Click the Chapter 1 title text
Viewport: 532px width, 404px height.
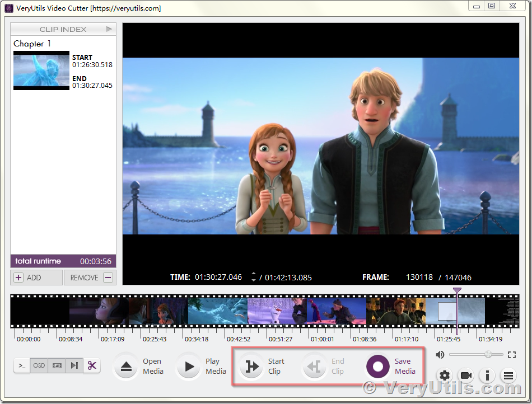coord(32,44)
